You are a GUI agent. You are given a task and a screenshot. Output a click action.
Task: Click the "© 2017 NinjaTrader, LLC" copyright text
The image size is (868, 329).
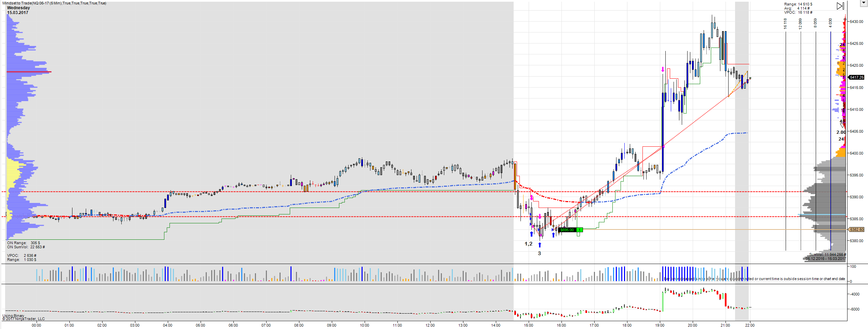tap(24, 319)
